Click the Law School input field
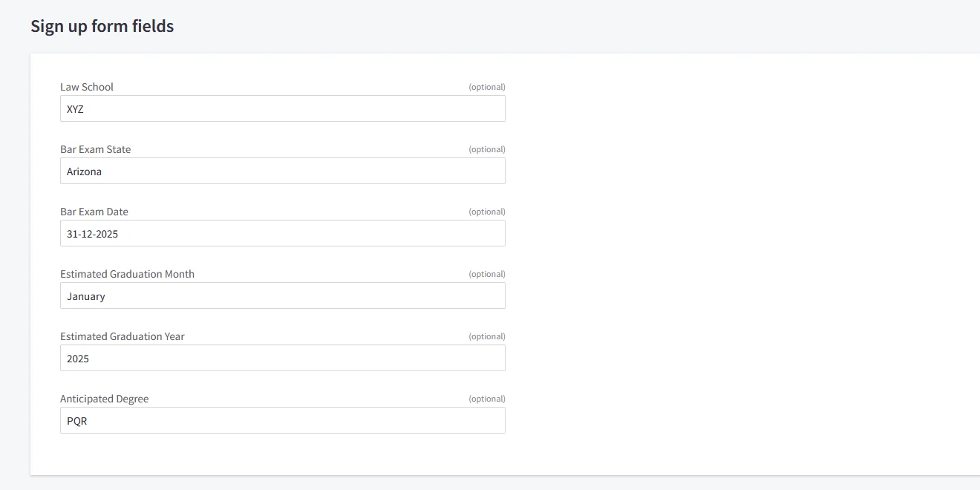Viewport: 980px width, 490px height. [x=282, y=108]
